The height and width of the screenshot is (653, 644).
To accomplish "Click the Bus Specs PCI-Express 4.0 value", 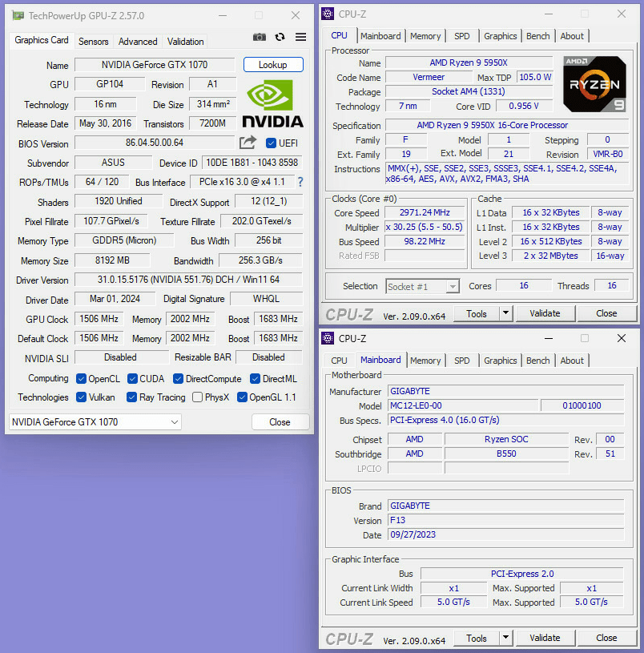I will [505, 420].
